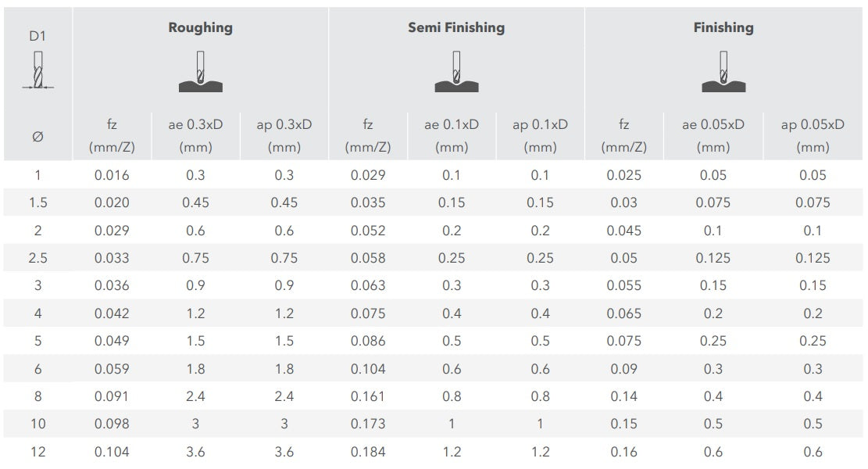This screenshot has width=868, height=469.
Task: Select the diameter 2.5 row label
Action: click(x=38, y=258)
